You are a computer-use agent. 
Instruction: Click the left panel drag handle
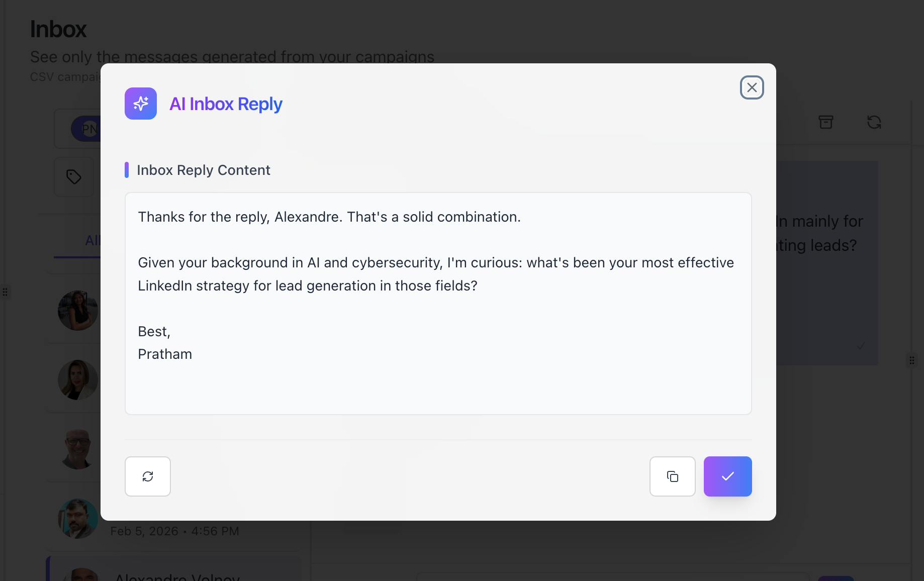5,292
